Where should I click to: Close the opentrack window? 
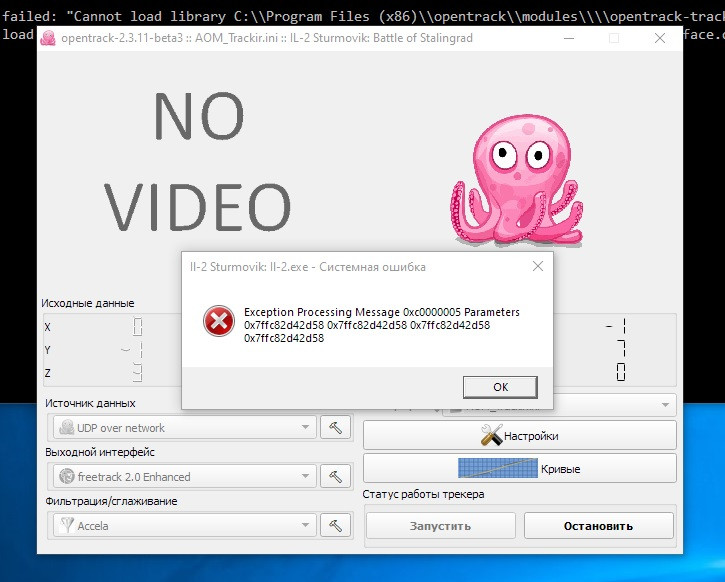660,38
